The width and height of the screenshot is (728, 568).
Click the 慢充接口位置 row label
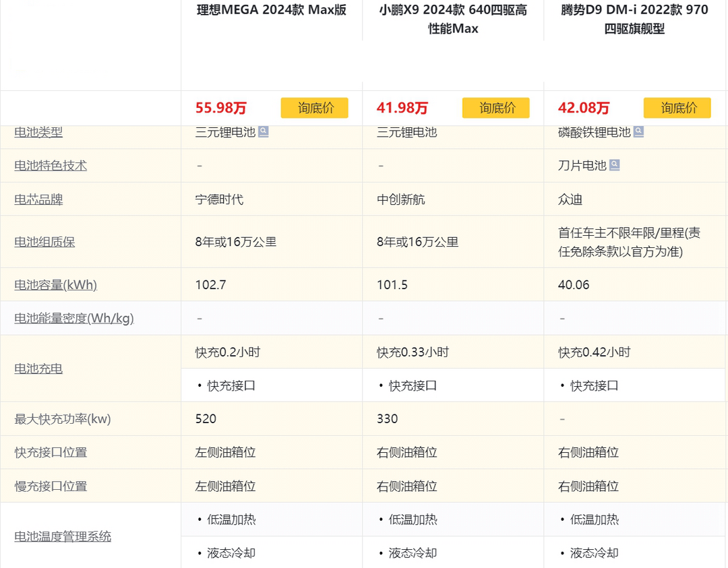pyautogui.click(x=51, y=486)
